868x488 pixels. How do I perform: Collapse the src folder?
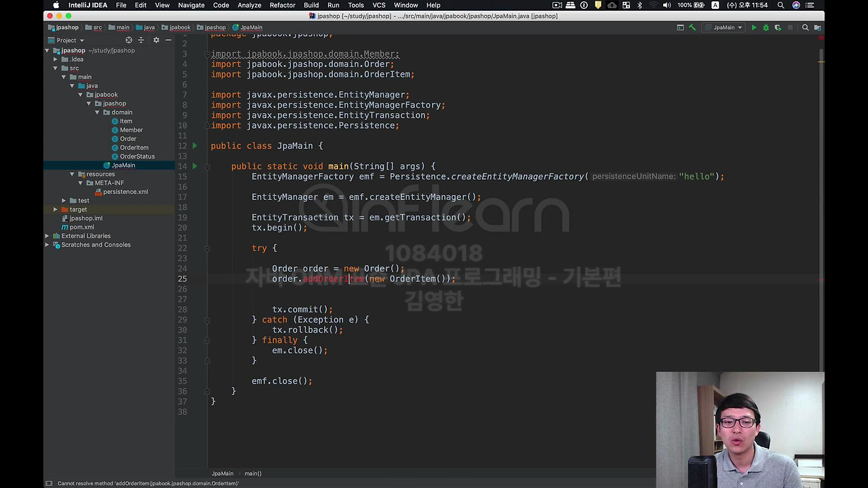[56, 68]
